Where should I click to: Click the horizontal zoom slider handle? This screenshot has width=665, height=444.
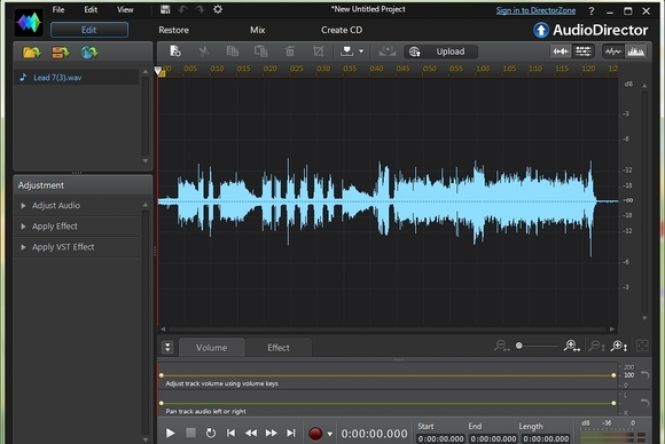point(519,346)
